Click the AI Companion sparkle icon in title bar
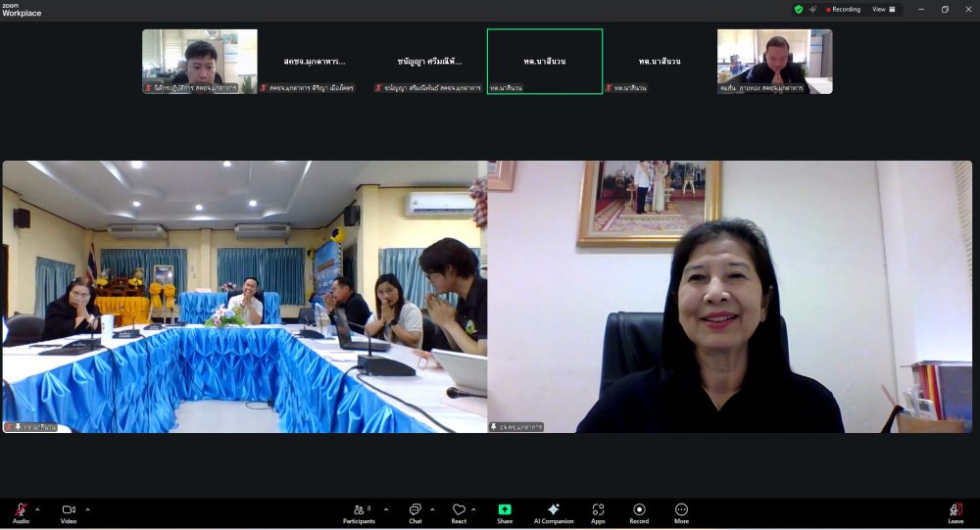 point(812,9)
